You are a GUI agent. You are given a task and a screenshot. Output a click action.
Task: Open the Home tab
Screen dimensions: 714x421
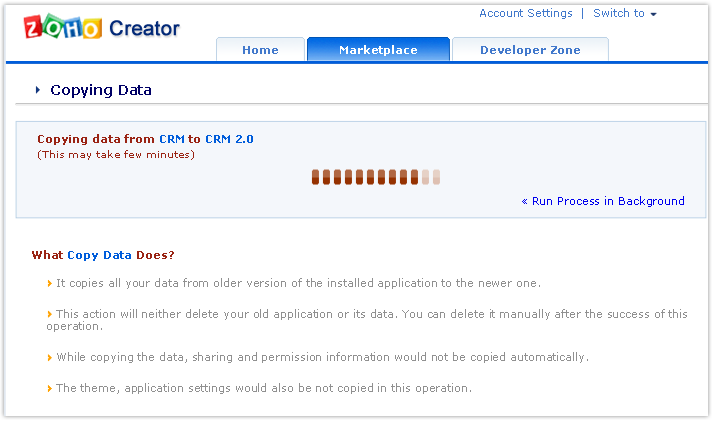click(260, 49)
